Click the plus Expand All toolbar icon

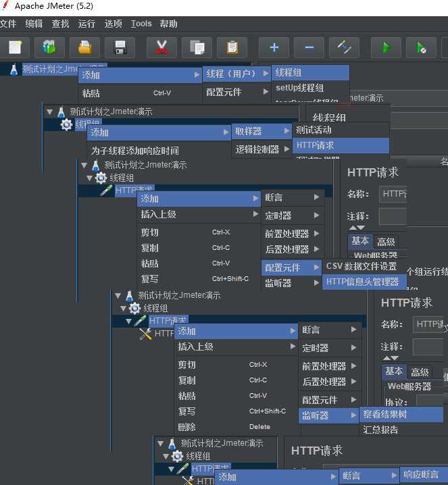(x=274, y=48)
